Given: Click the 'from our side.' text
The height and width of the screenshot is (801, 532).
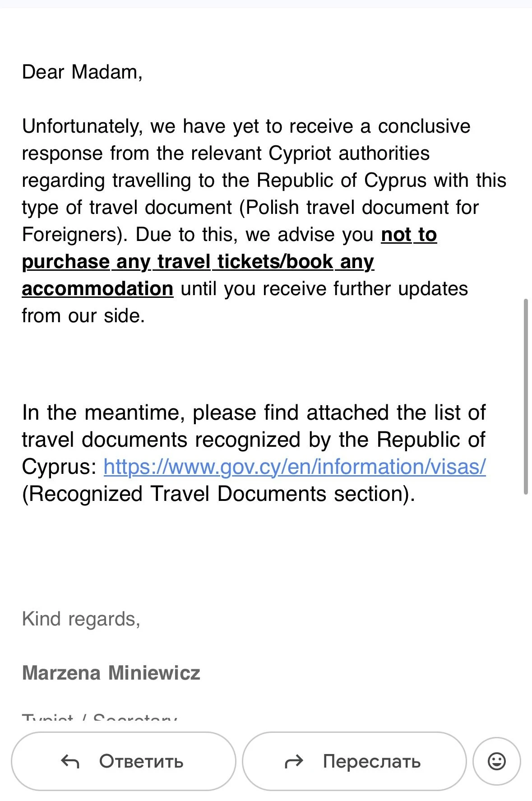Looking at the screenshot, I should (x=83, y=316).
